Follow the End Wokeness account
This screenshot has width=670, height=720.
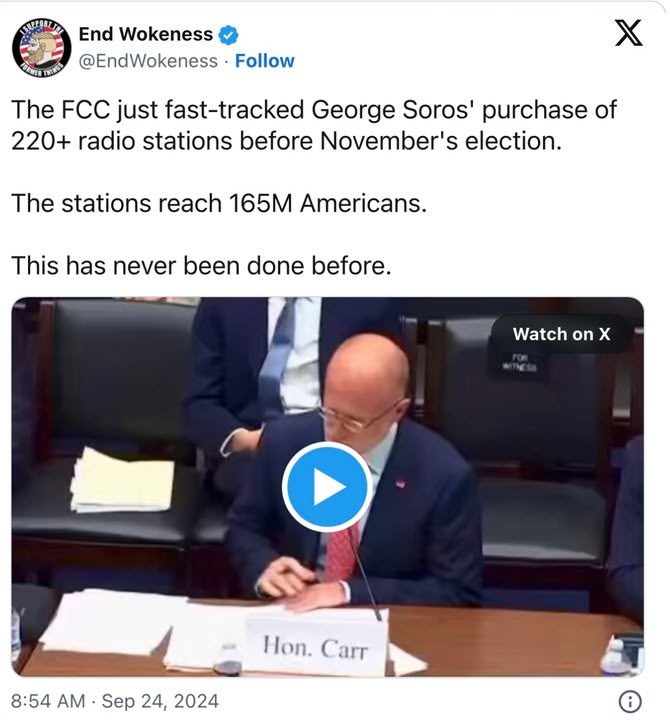point(265,61)
